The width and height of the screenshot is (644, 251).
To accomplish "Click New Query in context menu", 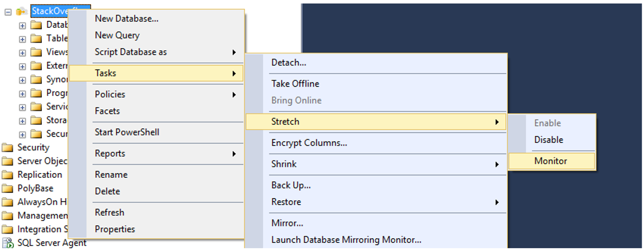I will coord(117,35).
